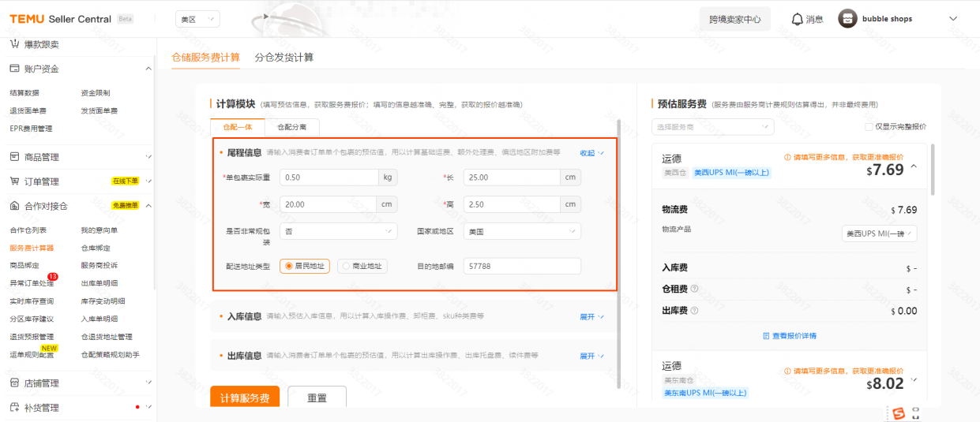Click the Sogou input method icon
Image resolution: width=980 pixels, height=422 pixels.
tap(898, 413)
